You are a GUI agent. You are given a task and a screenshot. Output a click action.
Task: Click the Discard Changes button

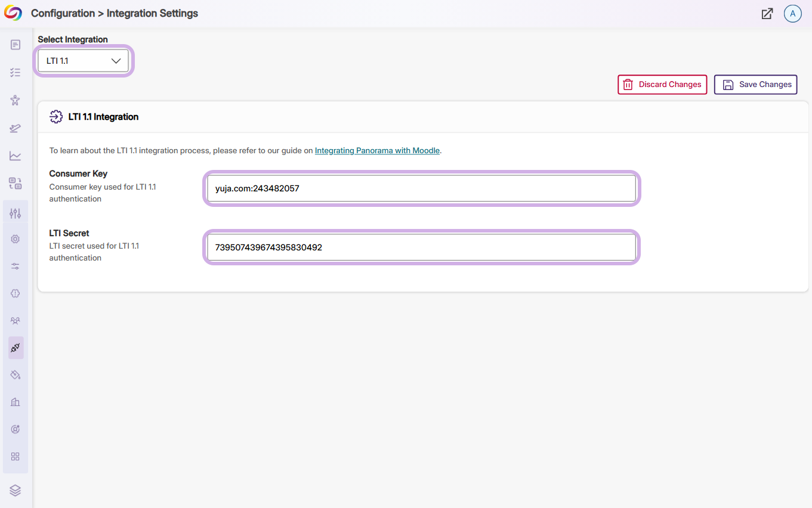[662, 85]
